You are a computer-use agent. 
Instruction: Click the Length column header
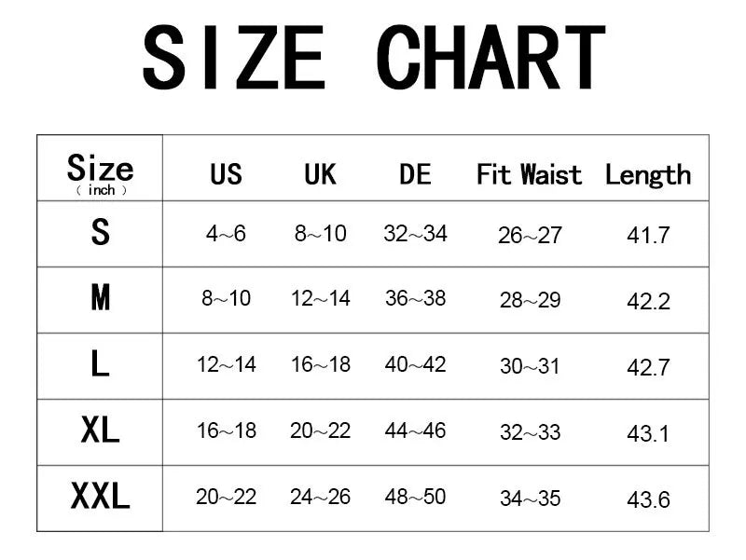click(x=648, y=174)
